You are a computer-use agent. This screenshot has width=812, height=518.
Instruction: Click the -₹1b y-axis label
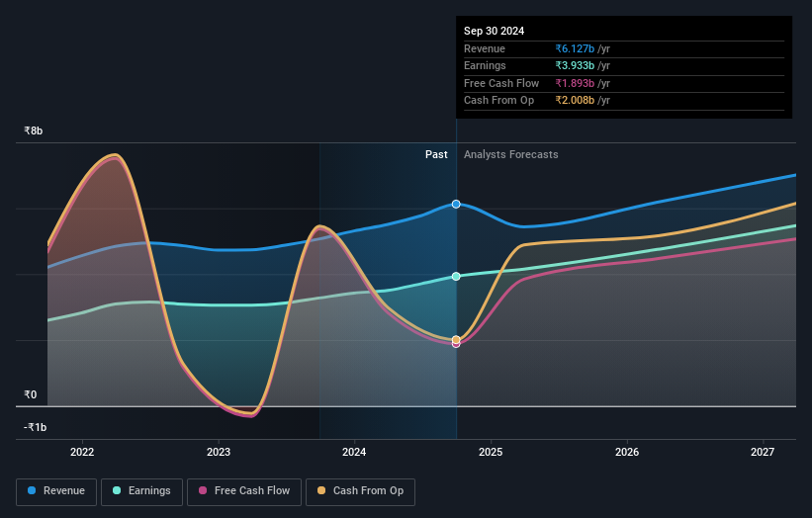[36, 427]
